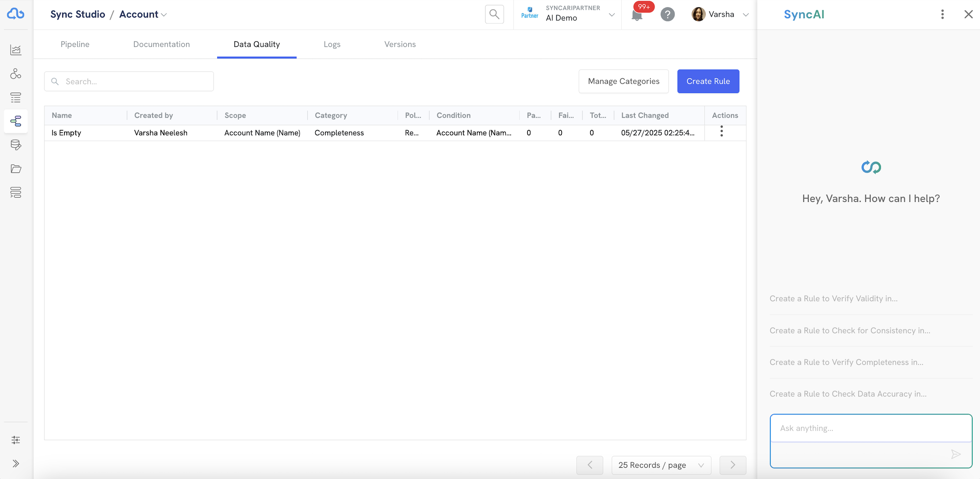Switch to the Versions tab
980x479 pixels.
tap(400, 44)
